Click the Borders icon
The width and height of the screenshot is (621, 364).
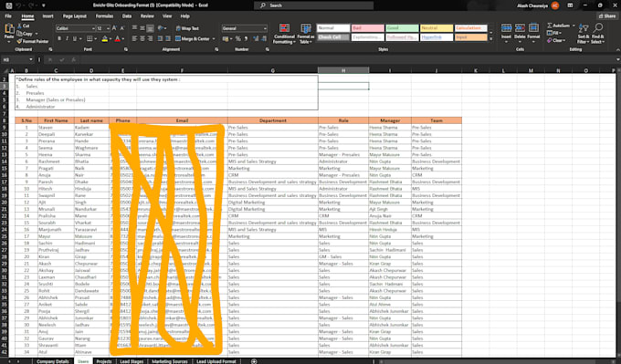tap(89, 39)
